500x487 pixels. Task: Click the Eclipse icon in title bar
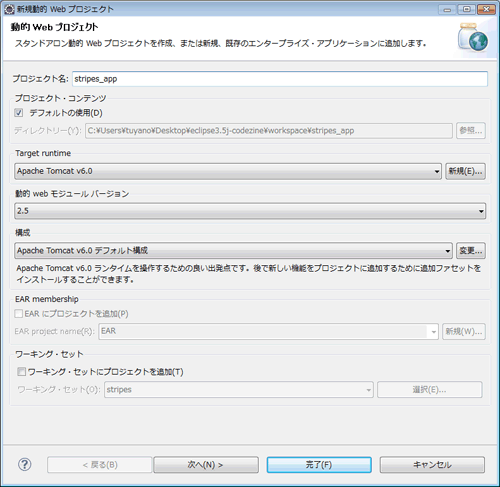pyautogui.click(x=9, y=9)
